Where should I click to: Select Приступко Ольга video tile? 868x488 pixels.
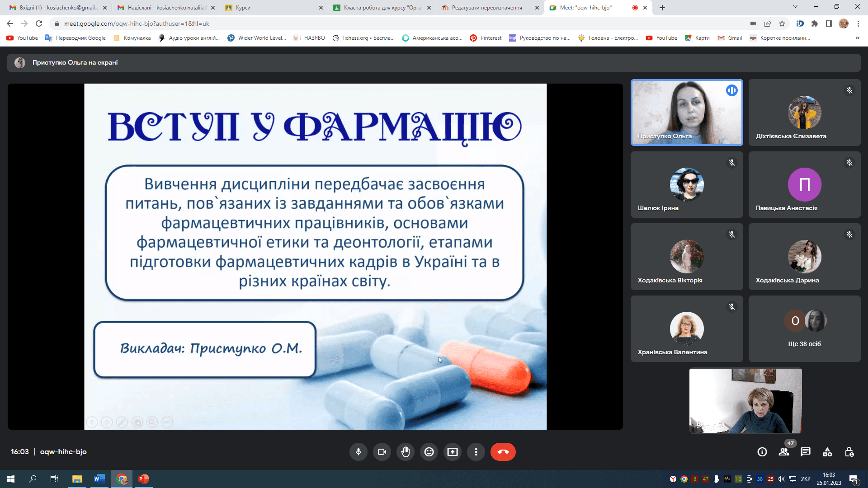click(x=687, y=113)
